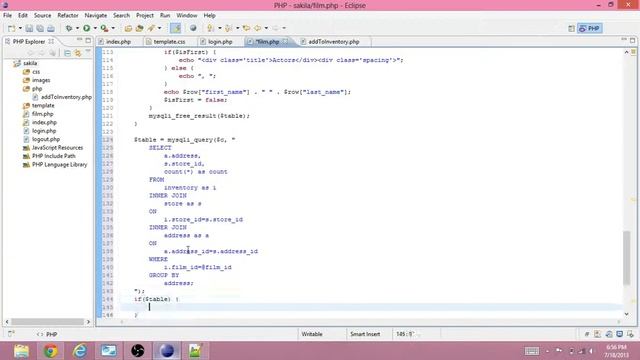The height and width of the screenshot is (360, 640).
Task: Click the Writable status field
Action: click(x=312, y=334)
